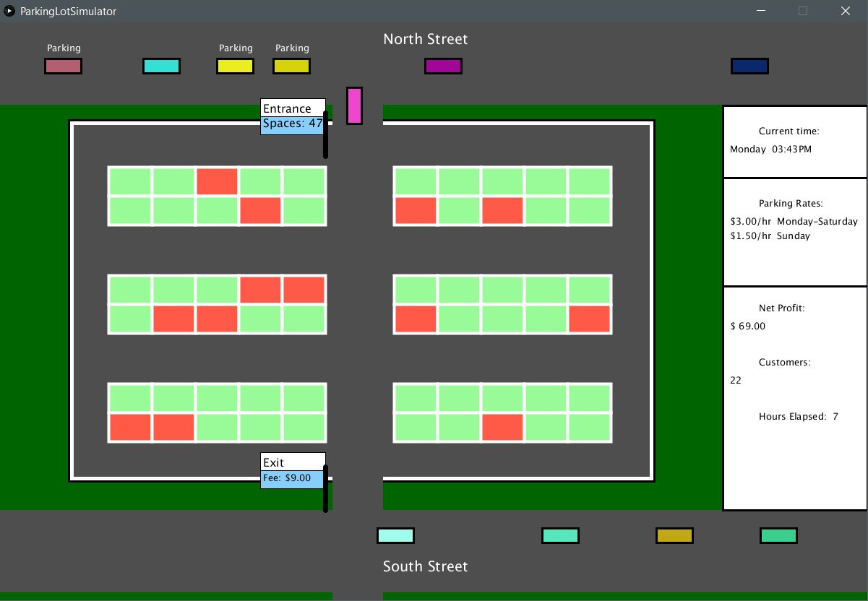The width and height of the screenshot is (868, 601).
Task: Click the customer count 22
Action: 736,381
